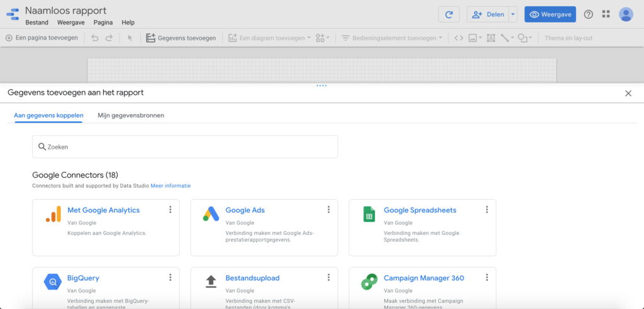This screenshot has height=309, width=644.
Task: Open the Google apps grid icon
Action: pyautogui.click(x=606, y=14)
